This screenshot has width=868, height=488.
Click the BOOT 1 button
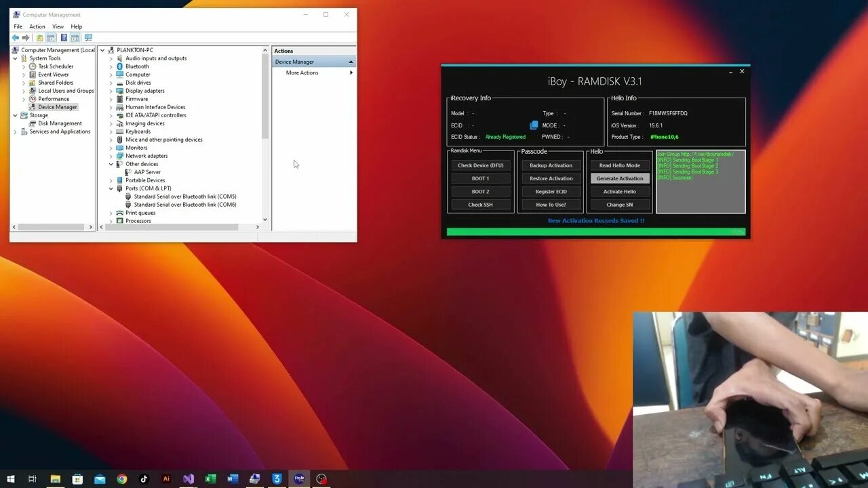(x=481, y=178)
